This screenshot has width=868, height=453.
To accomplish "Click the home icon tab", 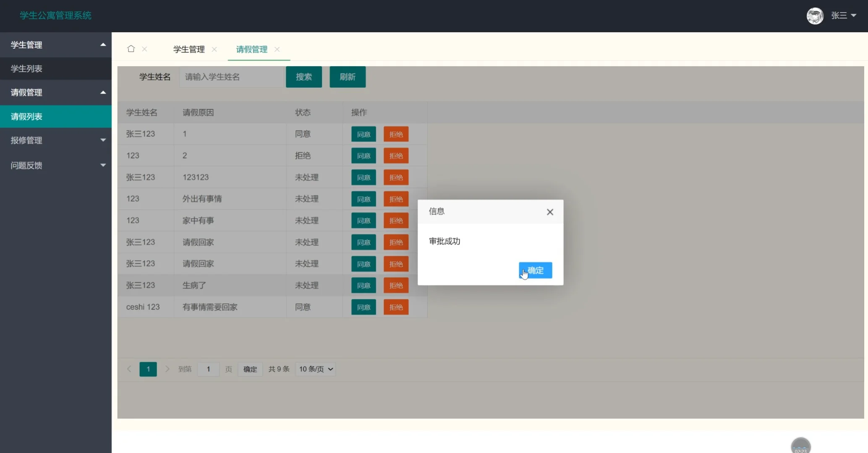I will (x=131, y=49).
